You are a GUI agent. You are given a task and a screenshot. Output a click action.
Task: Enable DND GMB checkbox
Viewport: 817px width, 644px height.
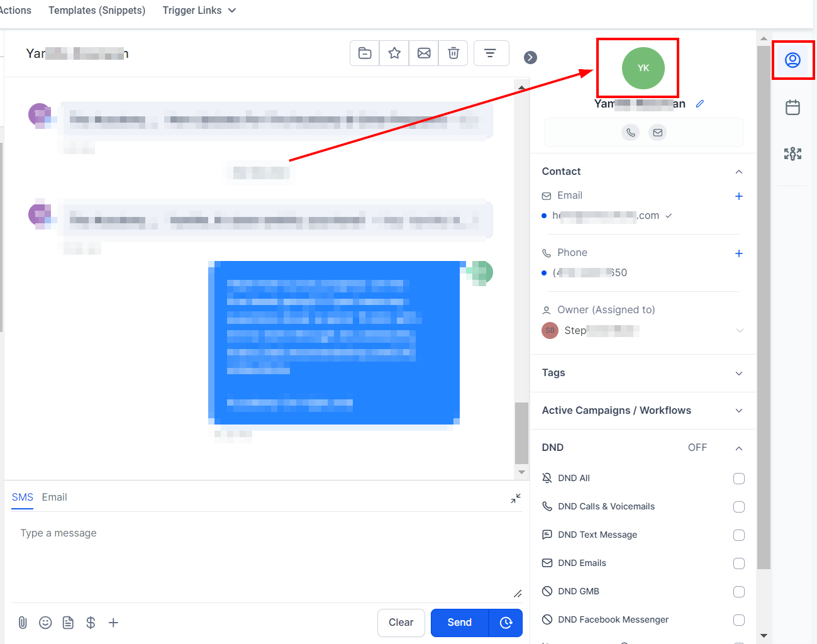739,592
